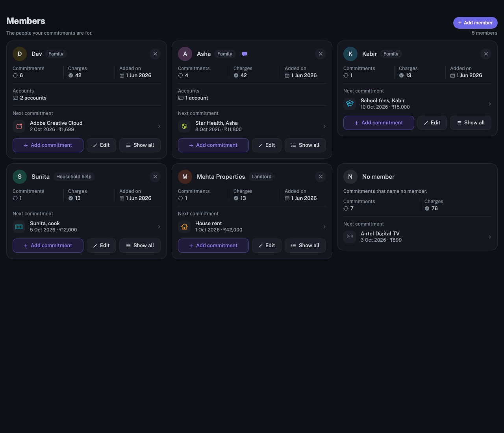Click the Star Health shield icon
Viewport: 504px width, 433px height.
[184, 126]
